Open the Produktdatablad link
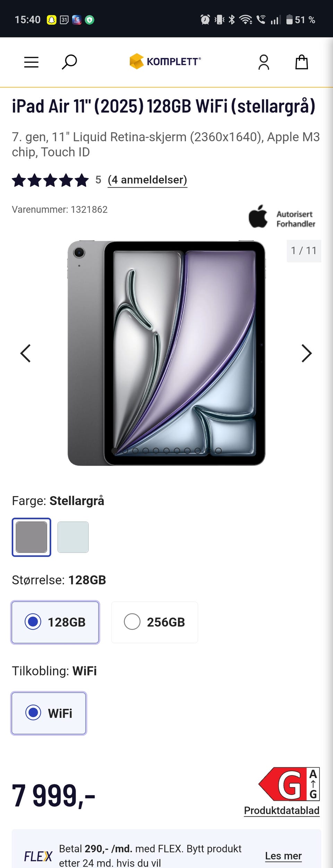This screenshot has height=868, width=333. point(282,810)
